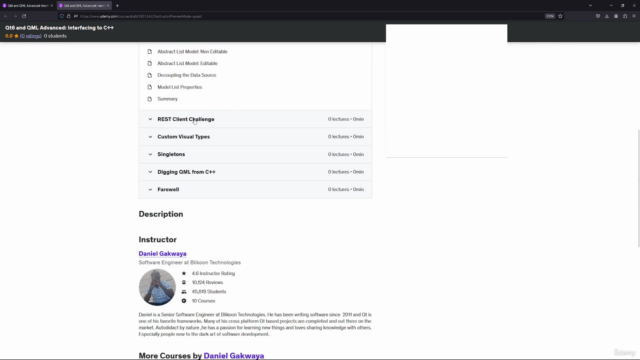Click the 4.6 Instructor Rating text
This screenshot has height=360, width=640.
pyautogui.click(x=213, y=273)
